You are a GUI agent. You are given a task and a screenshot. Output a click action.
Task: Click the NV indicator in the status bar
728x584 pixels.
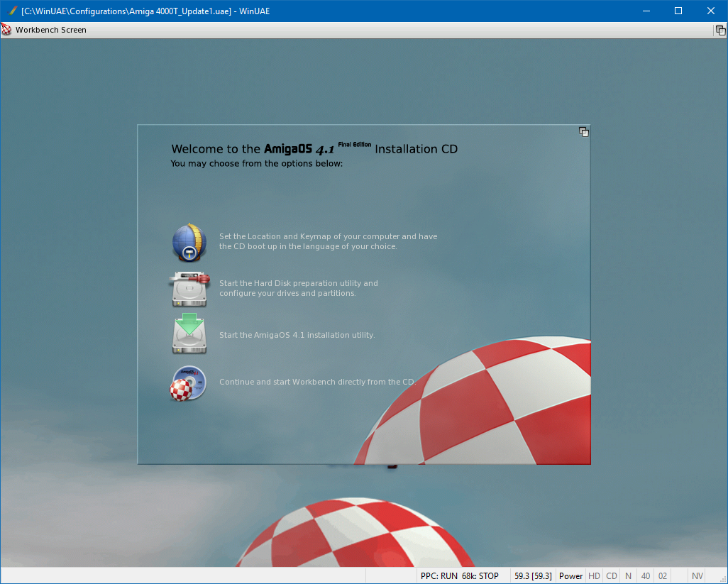pyautogui.click(x=697, y=576)
